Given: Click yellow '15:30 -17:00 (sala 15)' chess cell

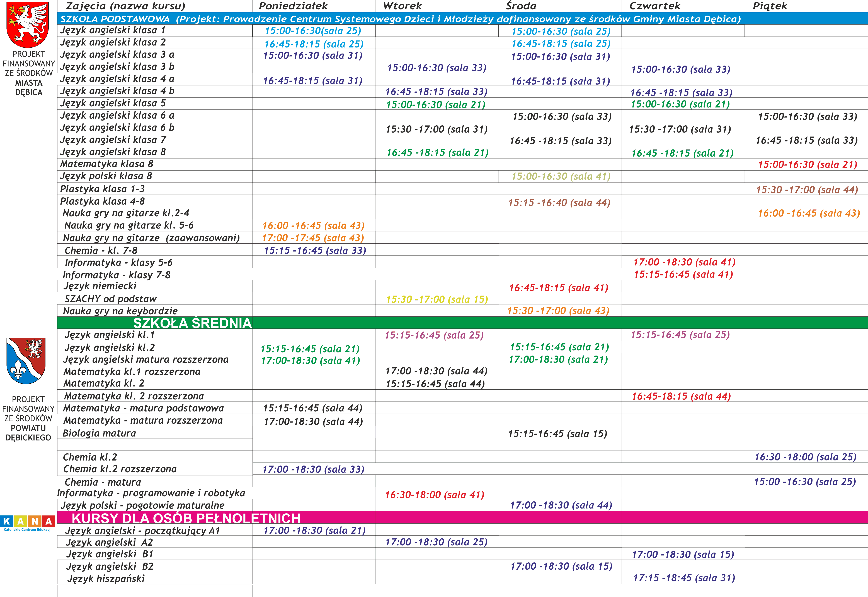Looking at the screenshot, I should pyautogui.click(x=437, y=300).
